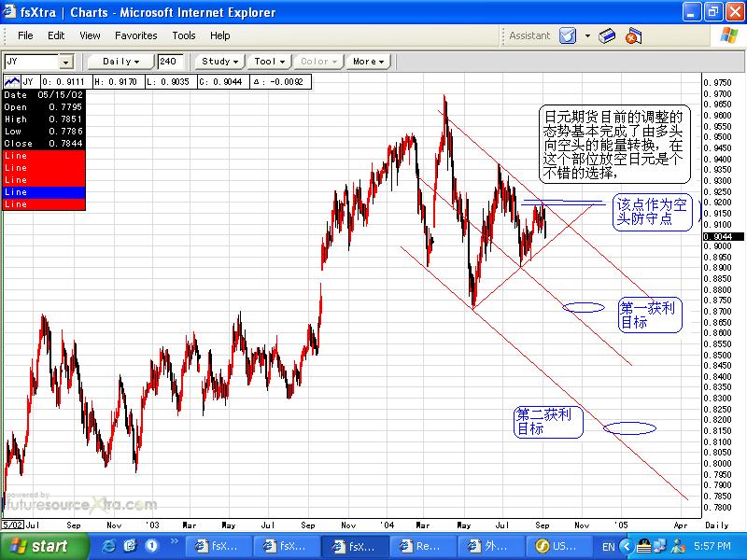Image resolution: width=747 pixels, height=560 pixels.
Task: Click the C: 0.9044 close value
Action: coord(221,82)
